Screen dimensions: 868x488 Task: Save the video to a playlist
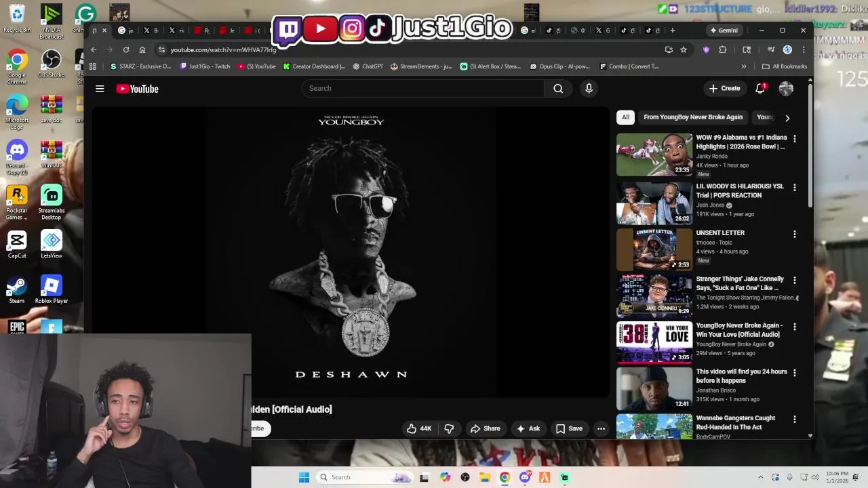click(x=569, y=428)
